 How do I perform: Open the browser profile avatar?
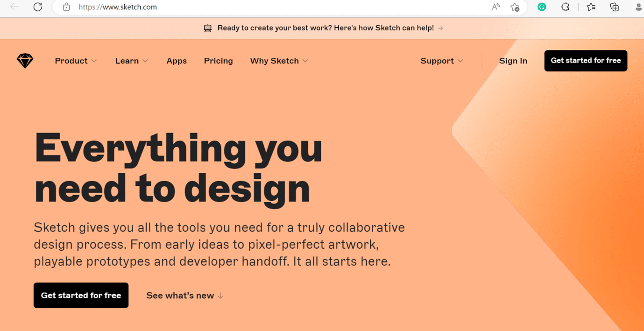(x=638, y=7)
